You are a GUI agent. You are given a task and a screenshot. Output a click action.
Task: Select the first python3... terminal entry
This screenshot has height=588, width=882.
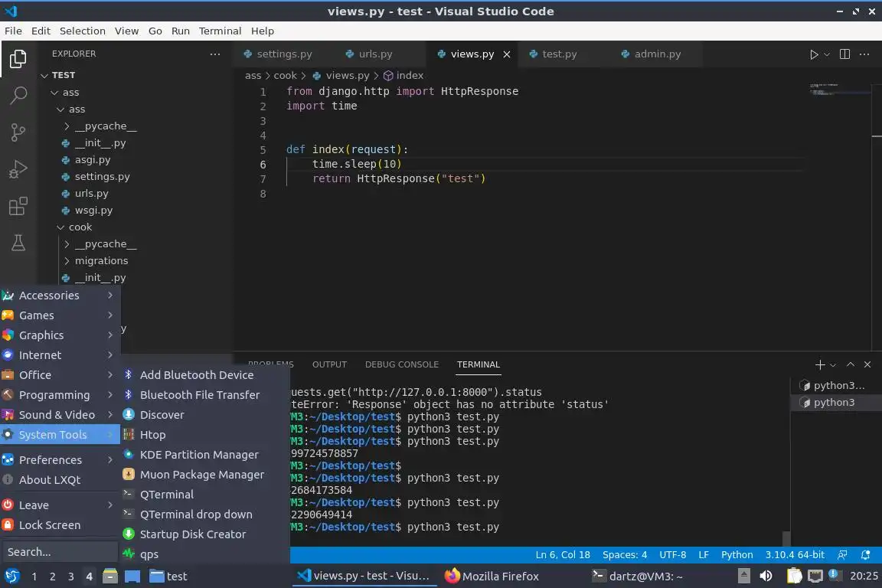tap(835, 385)
